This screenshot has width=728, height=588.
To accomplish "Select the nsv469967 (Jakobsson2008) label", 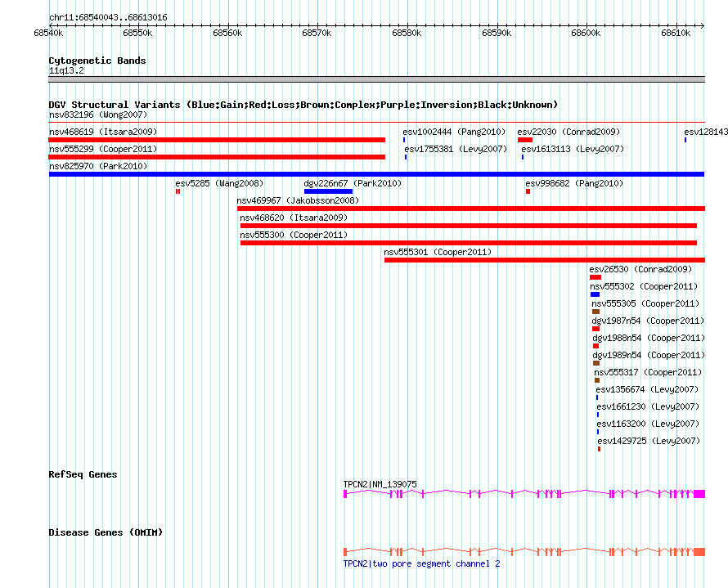I will (x=298, y=200).
